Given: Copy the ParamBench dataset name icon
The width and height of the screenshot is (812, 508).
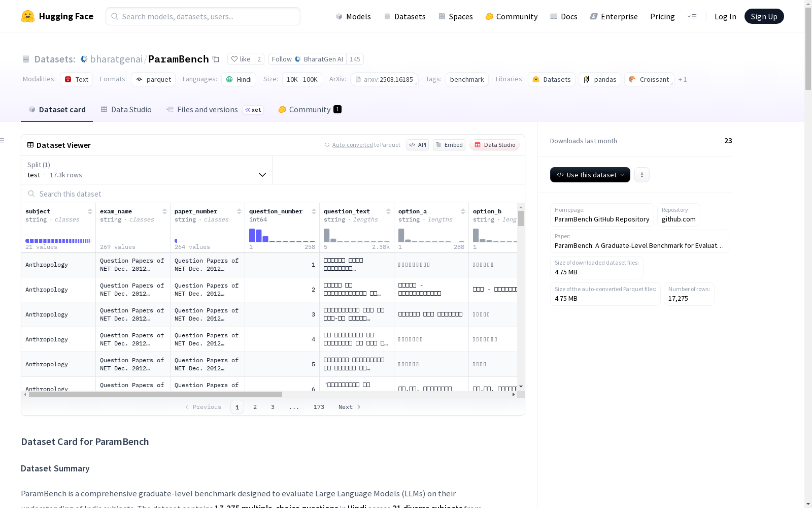Looking at the screenshot, I should click(216, 59).
